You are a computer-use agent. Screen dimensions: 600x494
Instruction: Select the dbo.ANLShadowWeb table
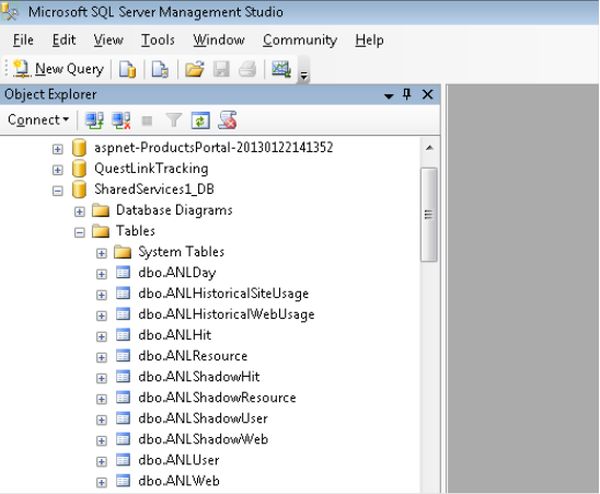203,439
